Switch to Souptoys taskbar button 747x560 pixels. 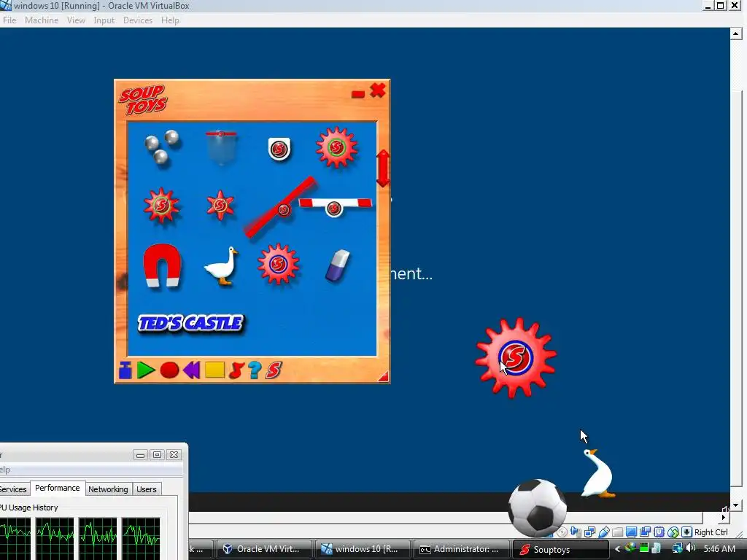[x=560, y=549]
